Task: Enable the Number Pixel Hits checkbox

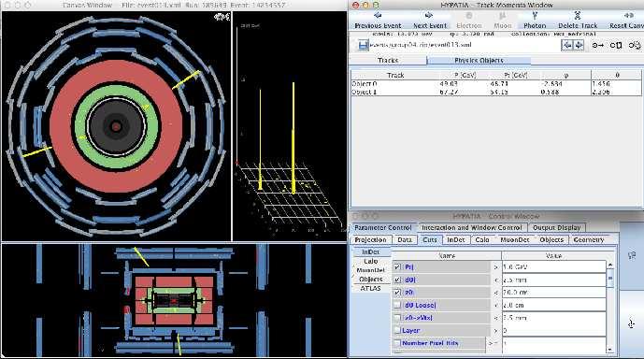Action: point(397,343)
